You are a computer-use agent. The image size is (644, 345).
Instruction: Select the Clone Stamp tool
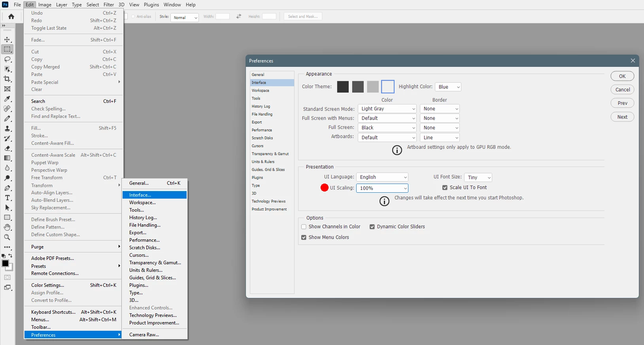(7, 129)
